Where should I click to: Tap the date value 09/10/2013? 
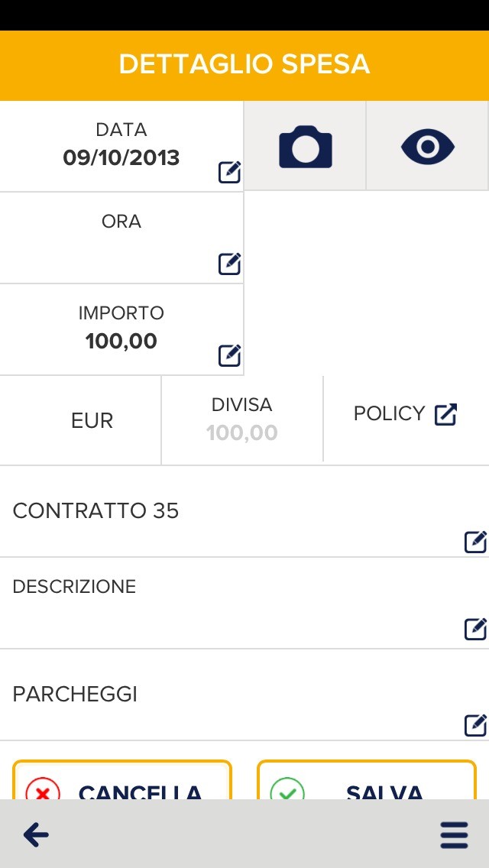pyautogui.click(x=121, y=158)
